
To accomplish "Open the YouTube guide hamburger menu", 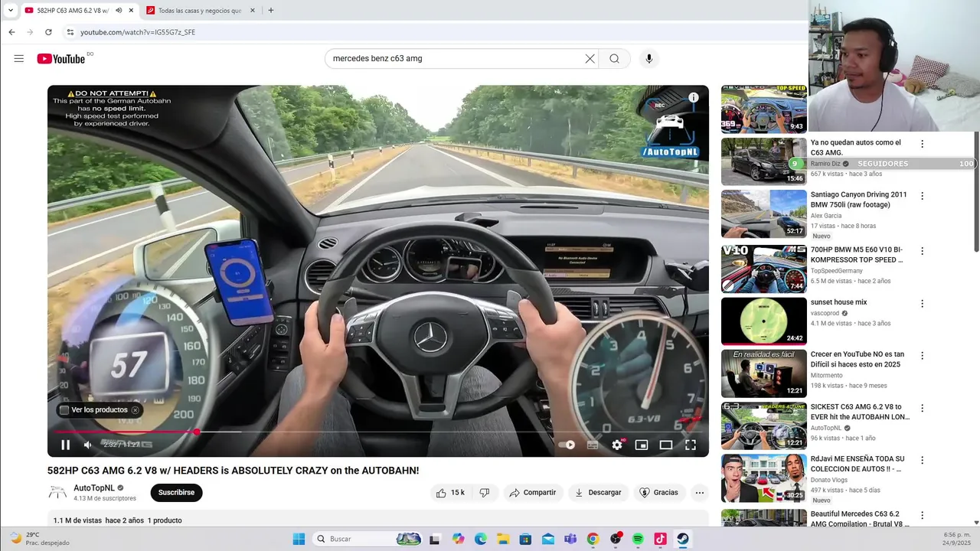I will tap(19, 59).
